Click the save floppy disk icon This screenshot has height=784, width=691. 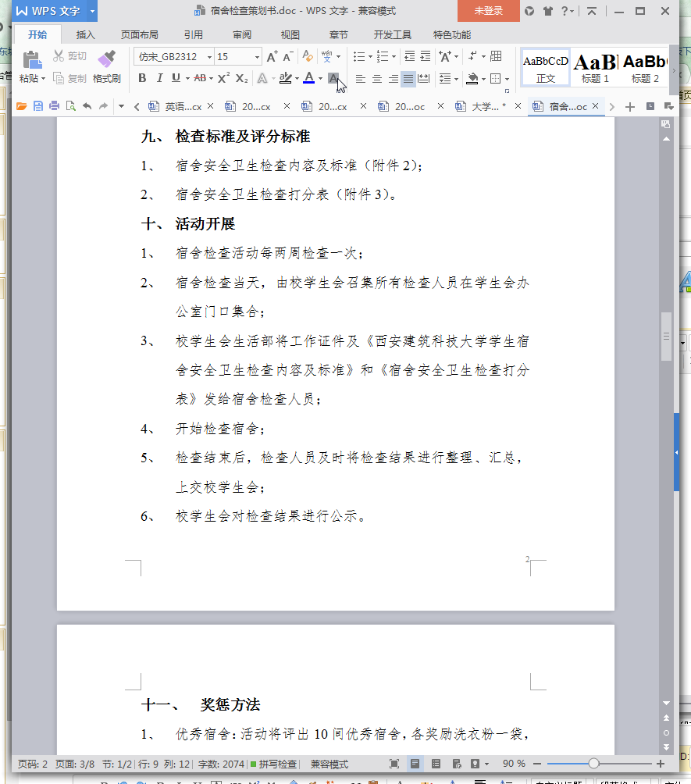tap(38, 106)
